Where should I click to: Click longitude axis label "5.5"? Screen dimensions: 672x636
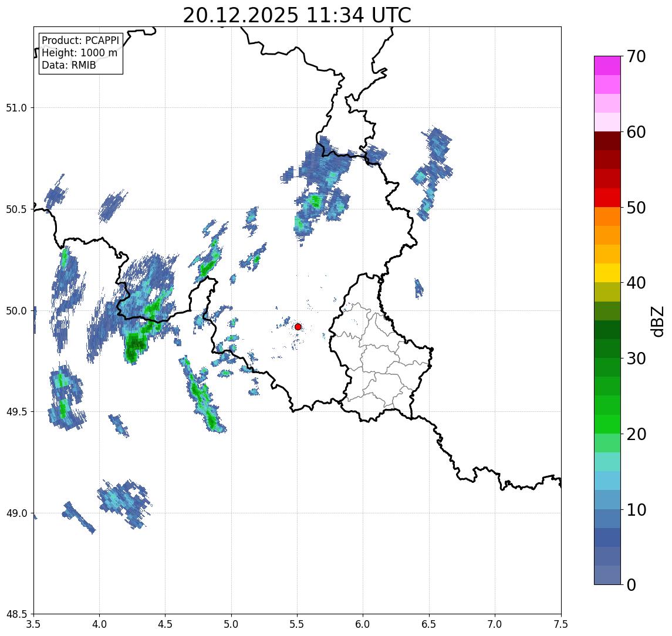tap(297, 624)
